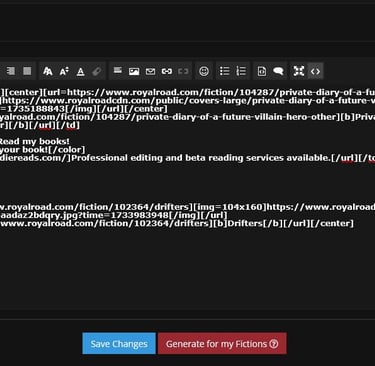Click the insert image icon
Screen dimensions: 375x366
pos(134,71)
